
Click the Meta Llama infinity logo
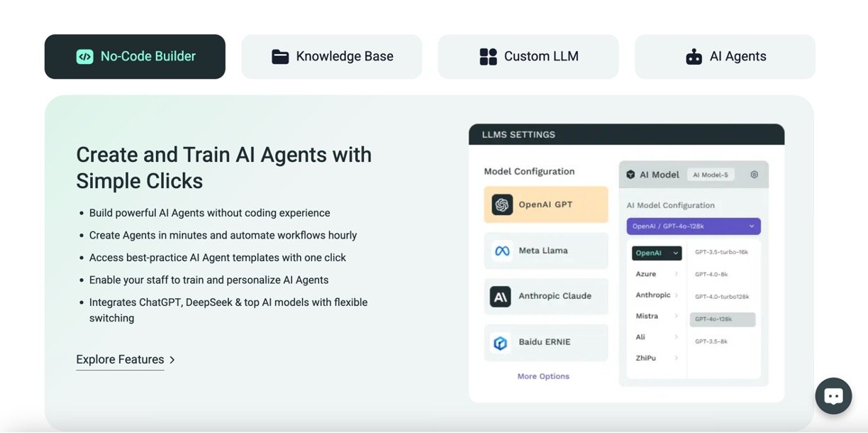502,251
